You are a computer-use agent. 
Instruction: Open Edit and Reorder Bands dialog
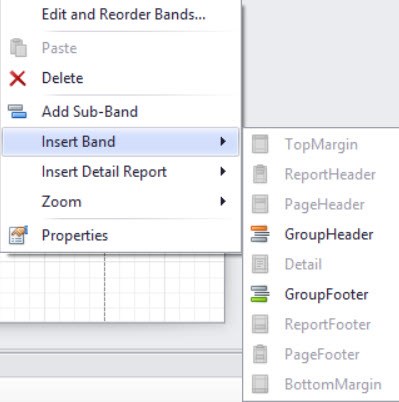tap(121, 15)
